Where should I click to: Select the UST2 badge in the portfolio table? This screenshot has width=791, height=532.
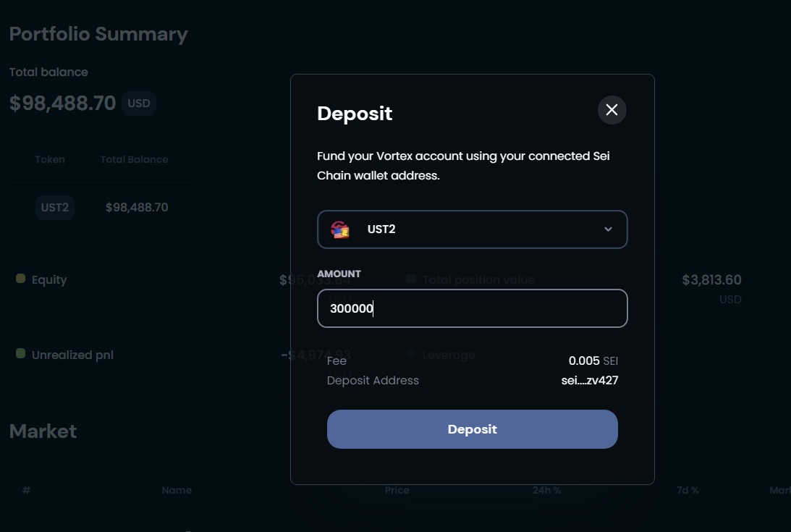[x=55, y=208]
